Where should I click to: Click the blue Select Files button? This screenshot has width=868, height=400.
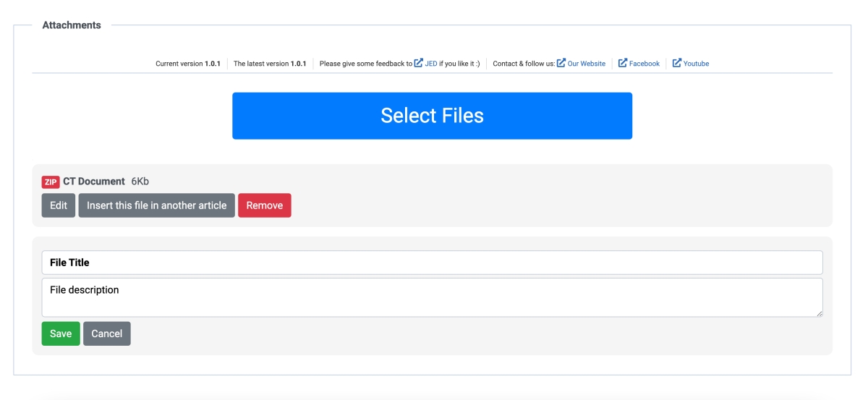coord(432,116)
